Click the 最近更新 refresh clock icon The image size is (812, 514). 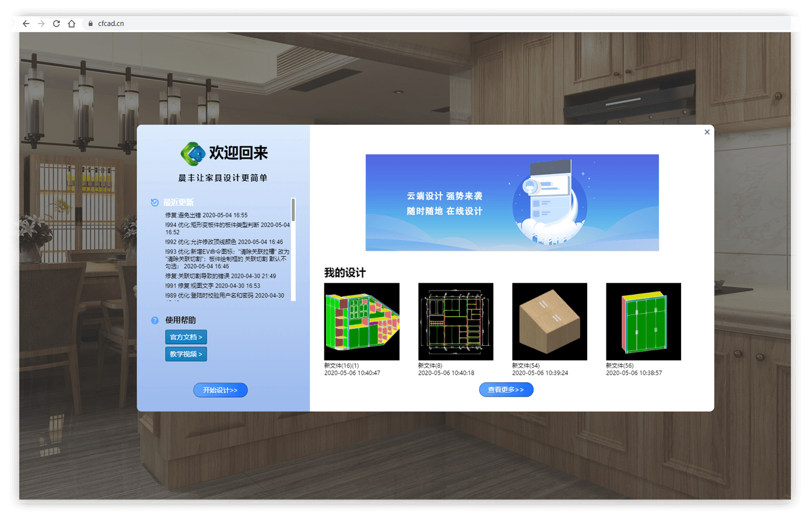point(155,202)
